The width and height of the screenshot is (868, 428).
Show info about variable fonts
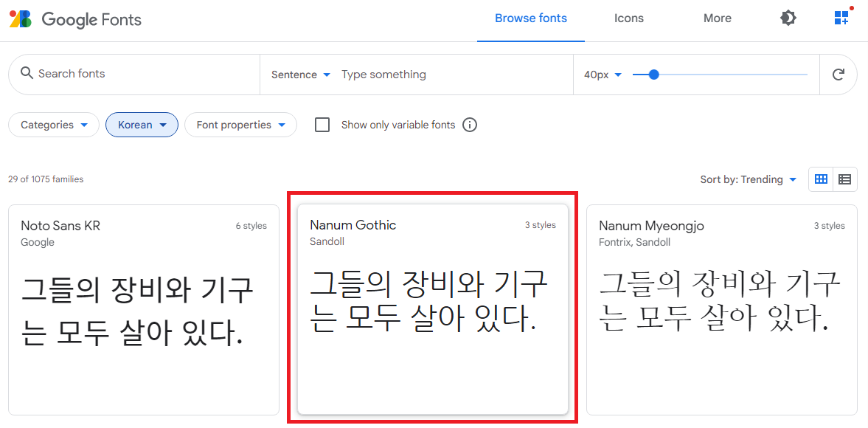470,125
